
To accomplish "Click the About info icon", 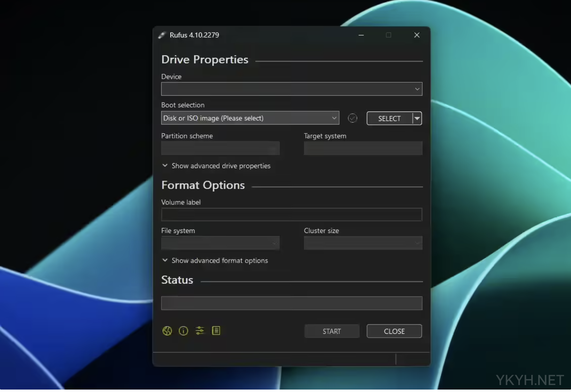I will click(x=183, y=331).
